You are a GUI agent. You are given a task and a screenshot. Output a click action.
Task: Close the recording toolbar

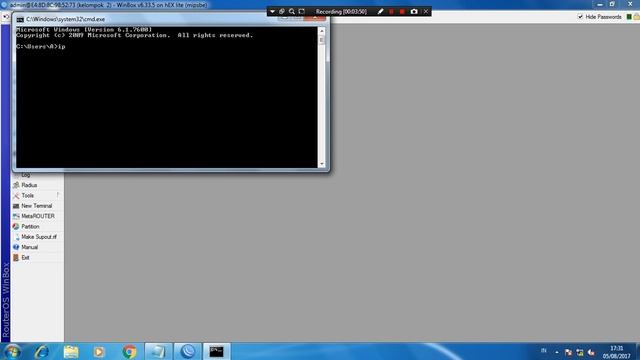point(426,11)
